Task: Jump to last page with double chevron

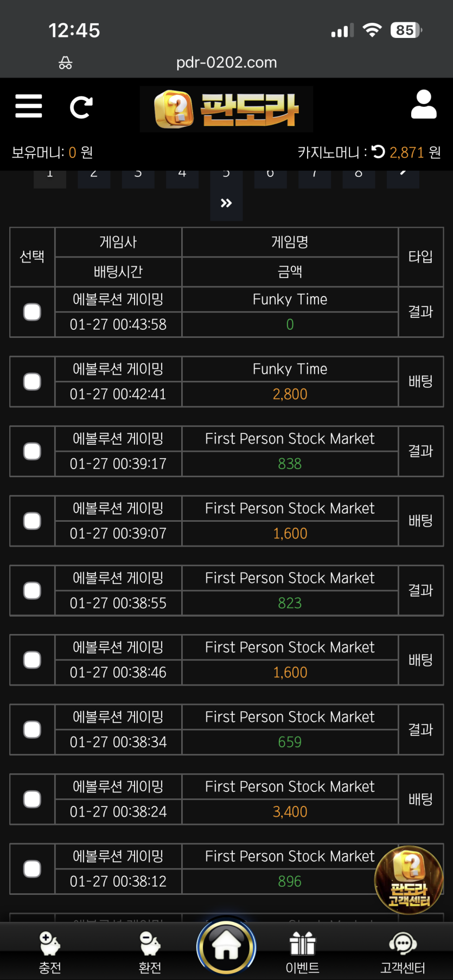Action: (226, 203)
